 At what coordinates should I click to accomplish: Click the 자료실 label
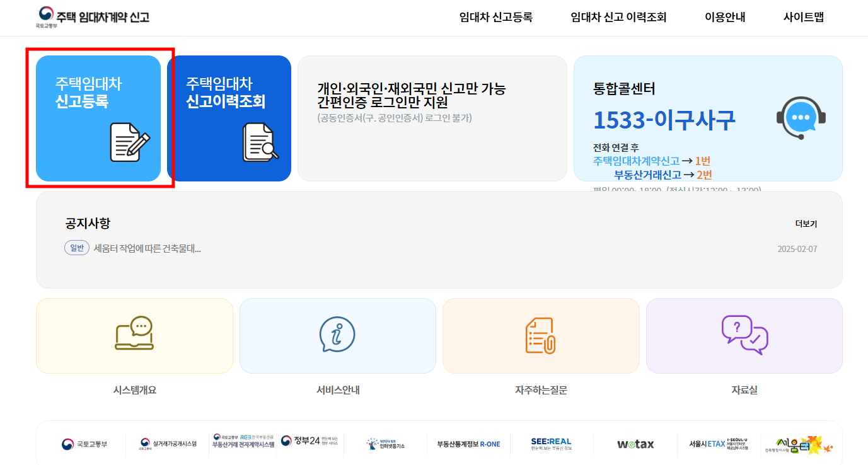744,390
